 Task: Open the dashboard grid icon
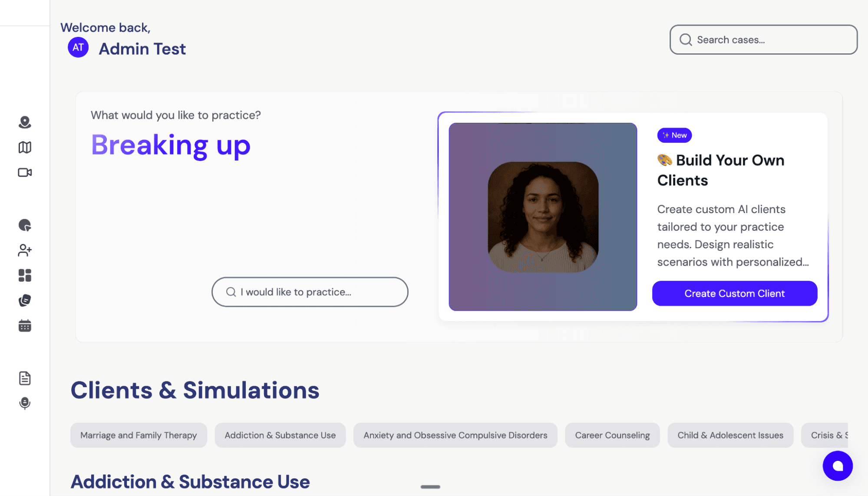pyautogui.click(x=25, y=276)
